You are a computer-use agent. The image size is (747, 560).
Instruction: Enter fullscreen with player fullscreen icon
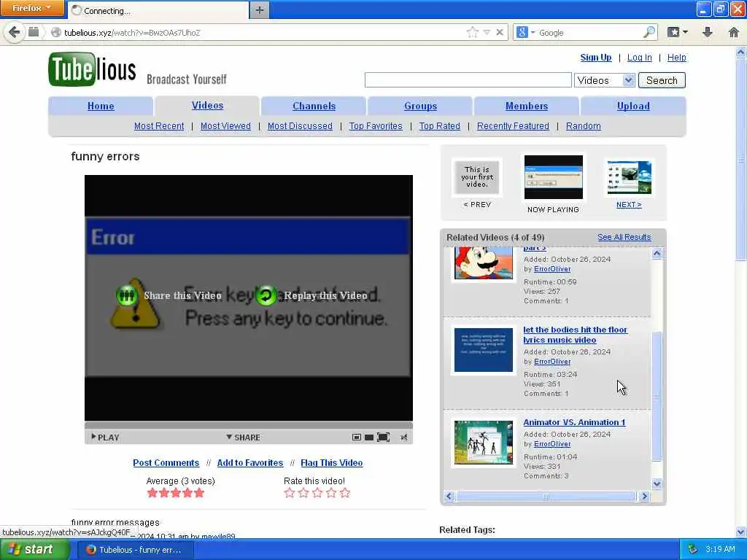(383, 437)
